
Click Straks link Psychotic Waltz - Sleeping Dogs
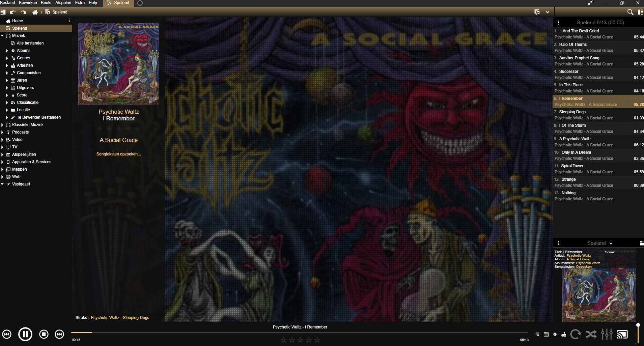[x=120, y=318]
